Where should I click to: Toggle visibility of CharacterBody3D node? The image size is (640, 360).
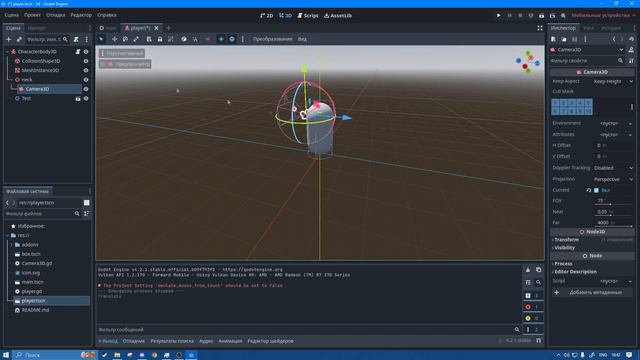point(86,52)
